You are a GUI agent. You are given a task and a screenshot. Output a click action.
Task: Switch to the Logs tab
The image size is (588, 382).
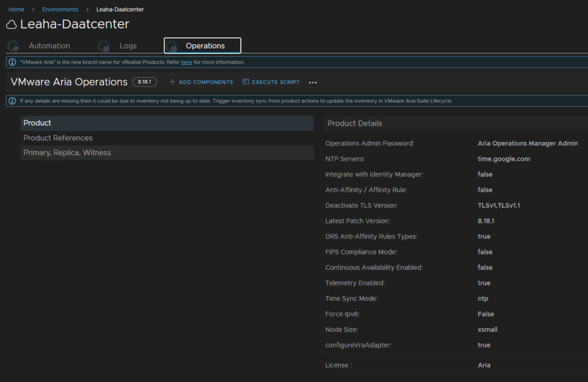128,46
